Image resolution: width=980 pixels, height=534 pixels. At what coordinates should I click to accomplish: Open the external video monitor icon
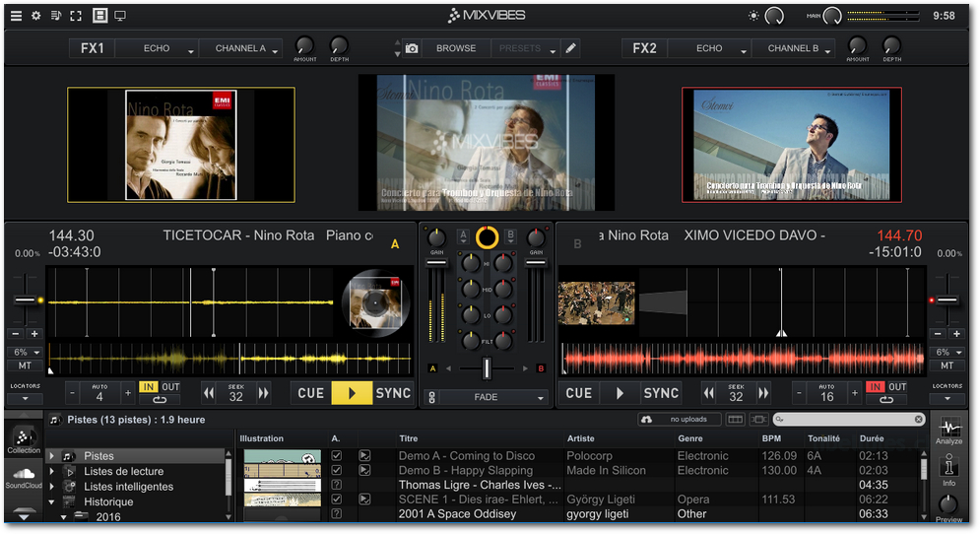(x=120, y=16)
